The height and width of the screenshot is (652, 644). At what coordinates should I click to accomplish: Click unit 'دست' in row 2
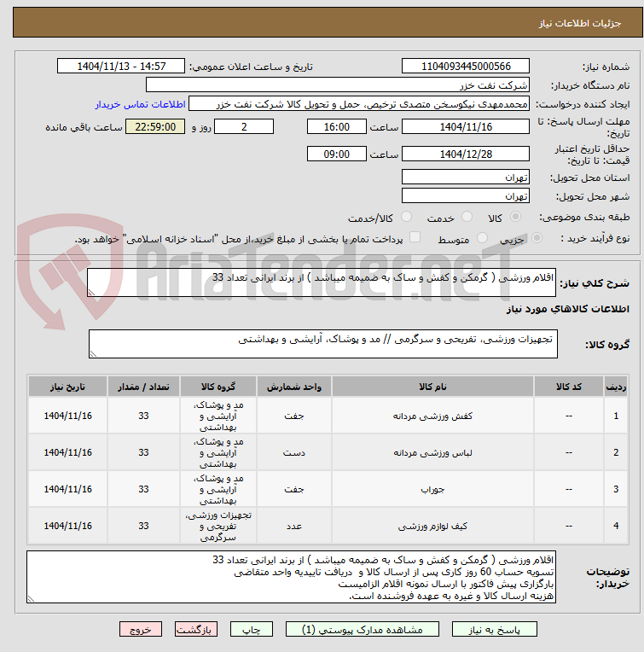[294, 452]
